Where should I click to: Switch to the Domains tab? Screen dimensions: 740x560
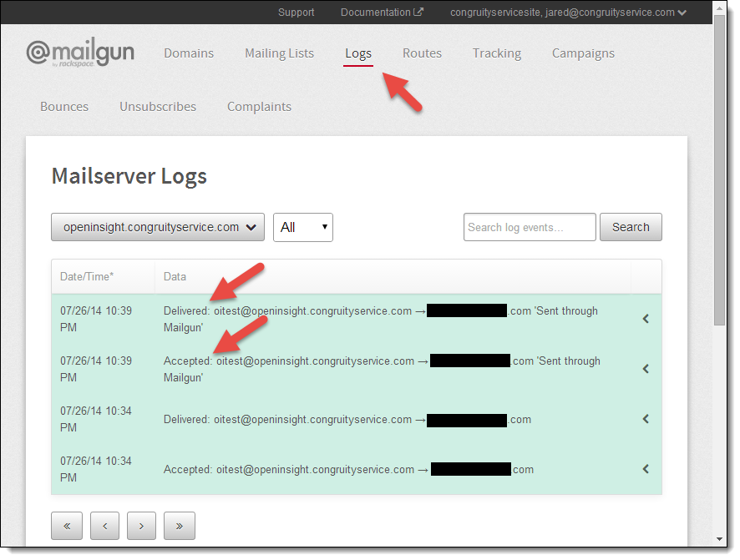tap(188, 53)
